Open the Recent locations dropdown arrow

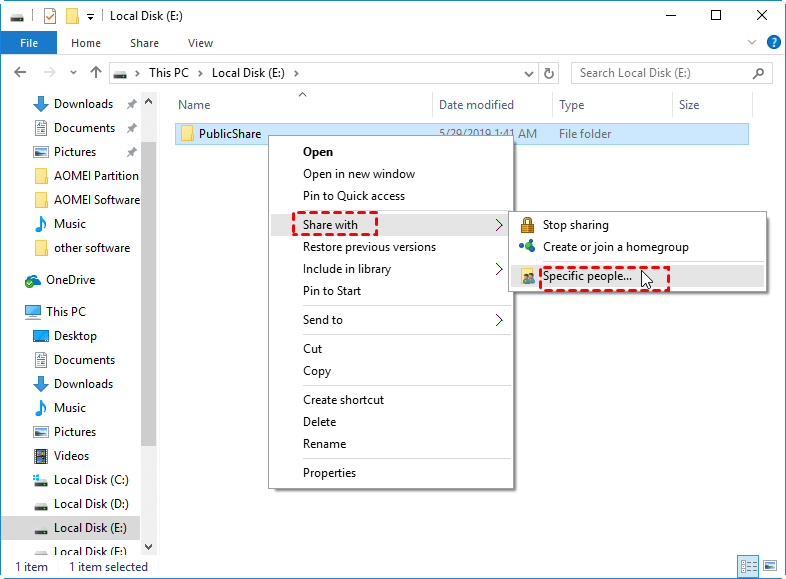pos(73,73)
